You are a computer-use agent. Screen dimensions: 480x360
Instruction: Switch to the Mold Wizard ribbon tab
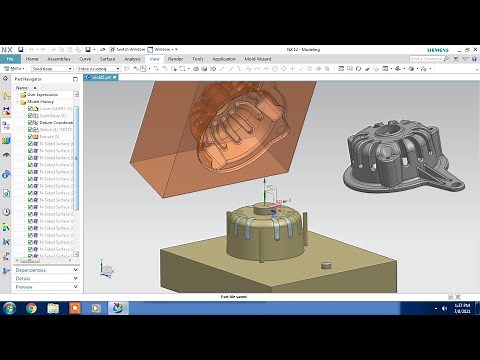click(x=258, y=59)
